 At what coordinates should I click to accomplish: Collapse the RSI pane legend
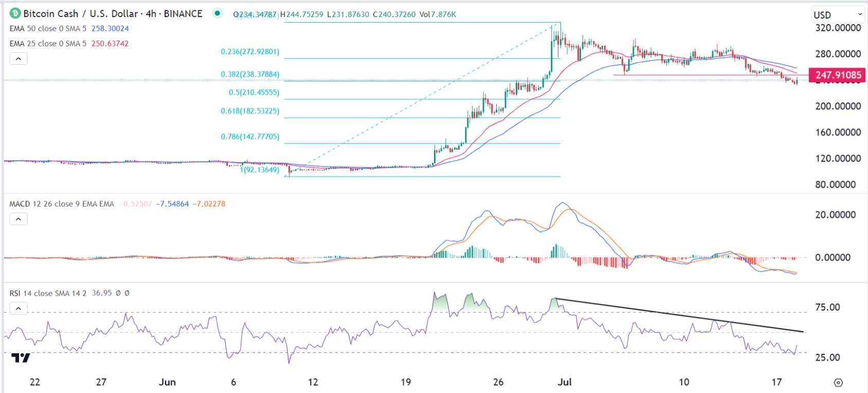pos(19,309)
